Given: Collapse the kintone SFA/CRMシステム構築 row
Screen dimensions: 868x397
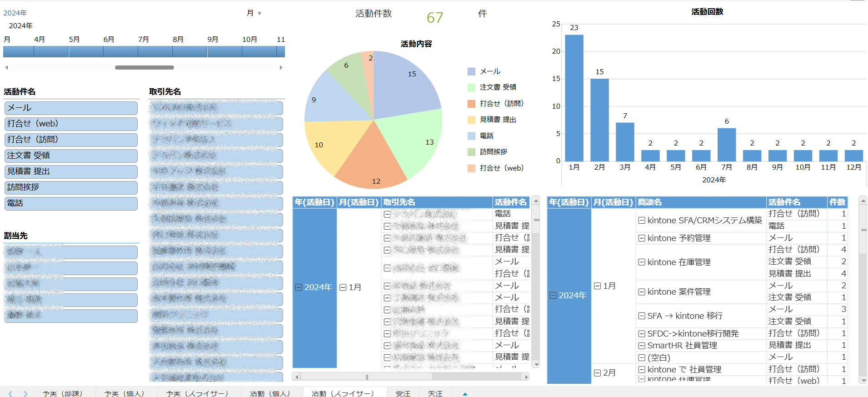Looking at the screenshot, I should tap(642, 221).
